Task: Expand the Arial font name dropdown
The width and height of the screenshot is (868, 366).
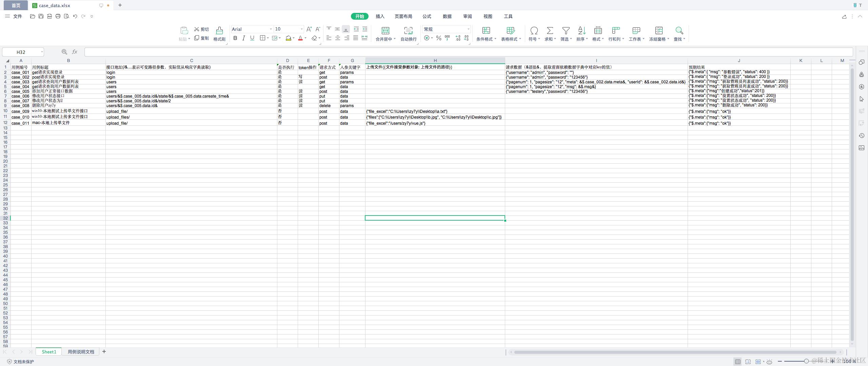Action: click(271, 29)
